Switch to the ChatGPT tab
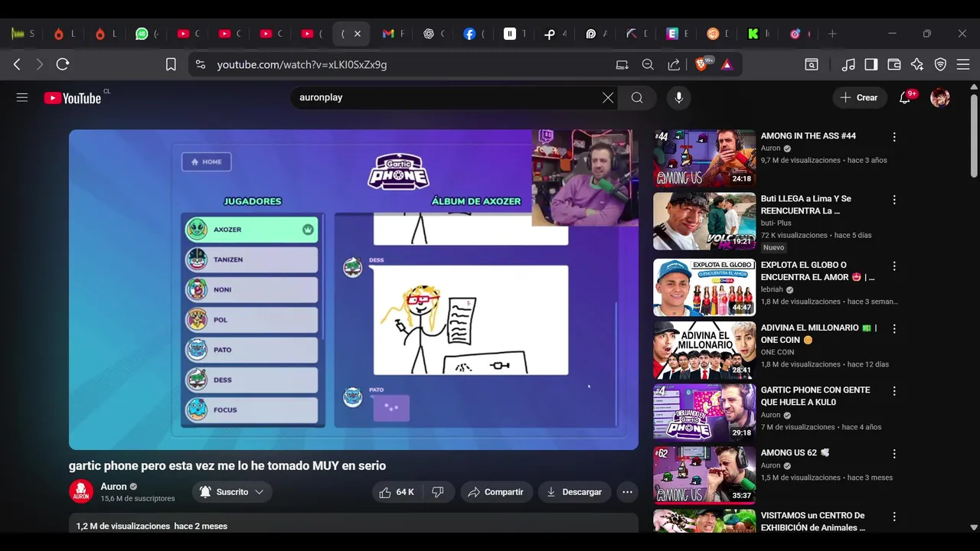980x551 pixels. [434, 34]
